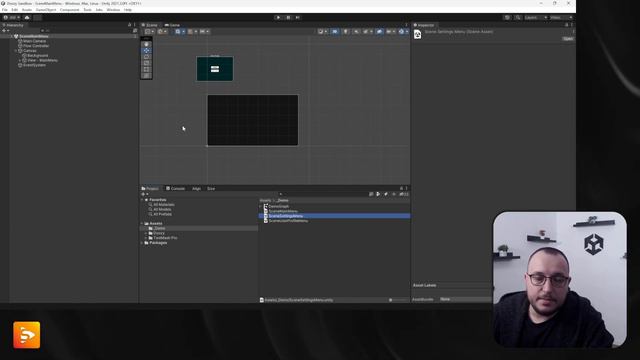This screenshot has height=360, width=640.
Task: Select EventSystem in Hierarchy
Action: coord(34,65)
